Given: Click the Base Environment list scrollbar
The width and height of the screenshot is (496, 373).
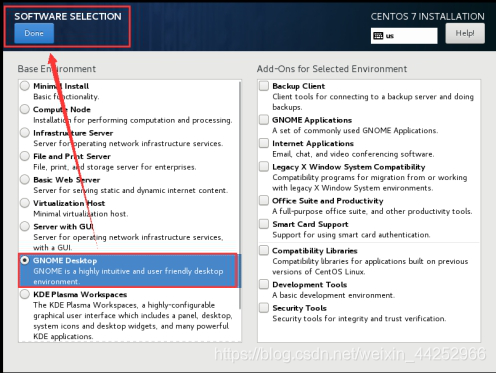Looking at the screenshot, I should [x=240, y=195].
